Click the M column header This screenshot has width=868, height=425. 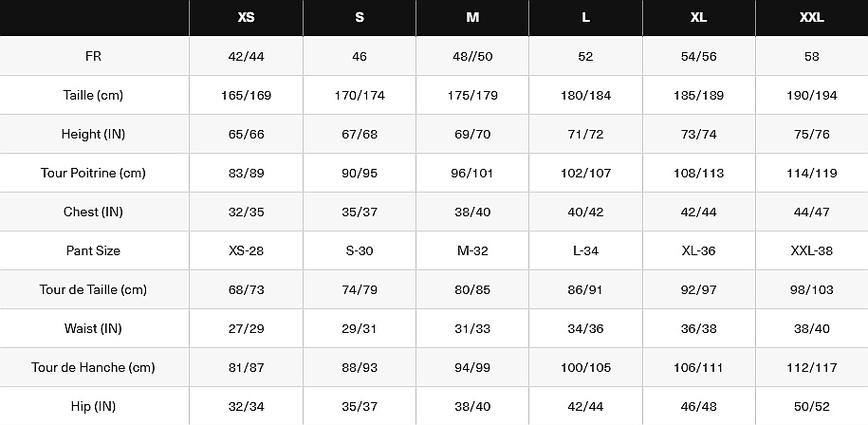pos(472,18)
